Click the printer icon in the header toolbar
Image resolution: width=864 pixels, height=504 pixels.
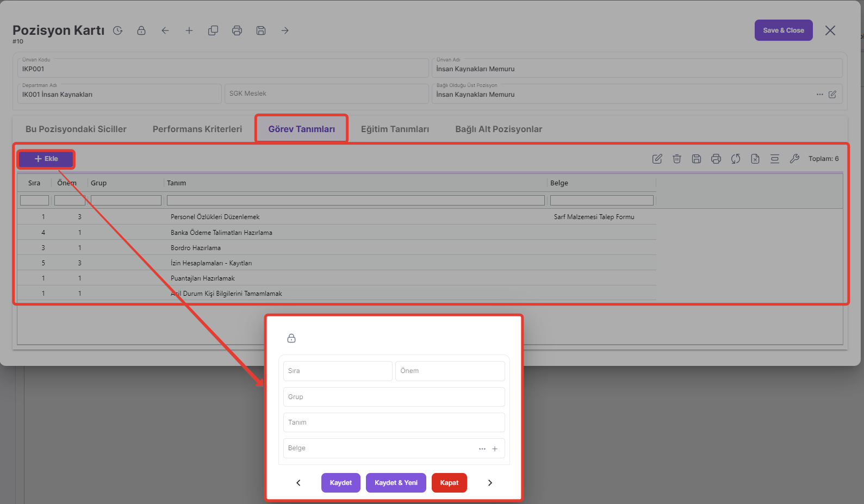[x=237, y=30]
